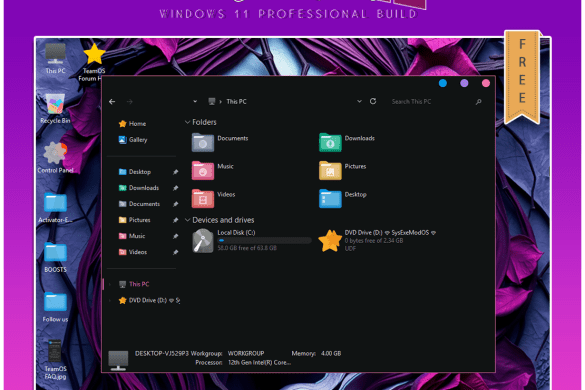The width and height of the screenshot is (585, 390).
Task: Click the WORKGROUP value in details pane
Action: click(x=246, y=353)
